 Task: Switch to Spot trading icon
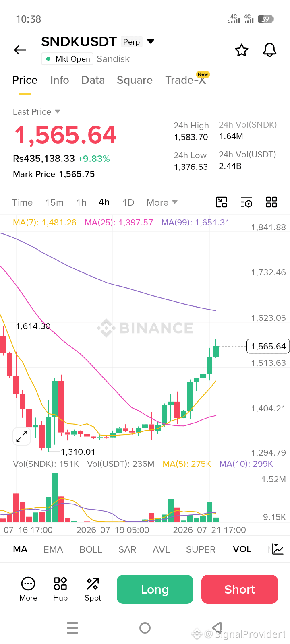93,589
